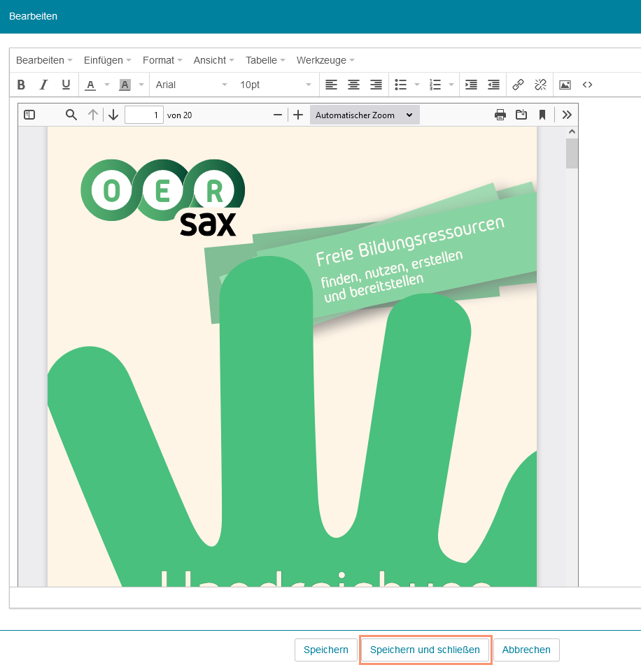This screenshot has height=672, width=641.
Task: Remove link using the unlink icon
Action: [540, 85]
